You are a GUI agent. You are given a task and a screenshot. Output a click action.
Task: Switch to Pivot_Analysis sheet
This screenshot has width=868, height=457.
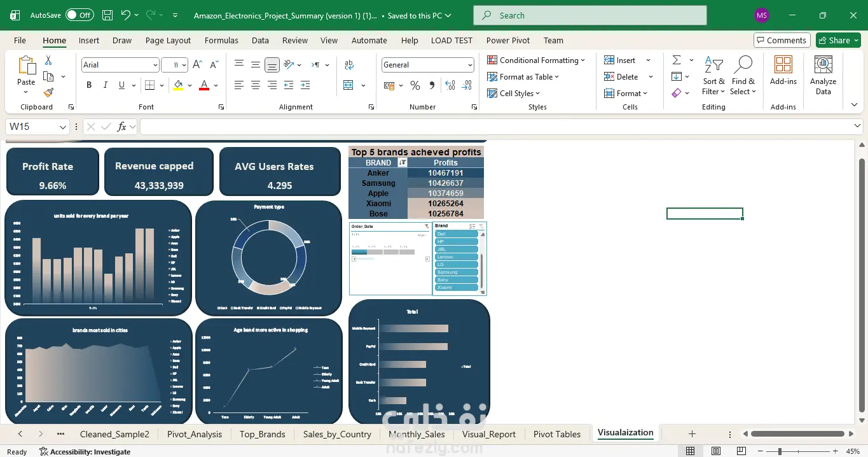click(195, 434)
